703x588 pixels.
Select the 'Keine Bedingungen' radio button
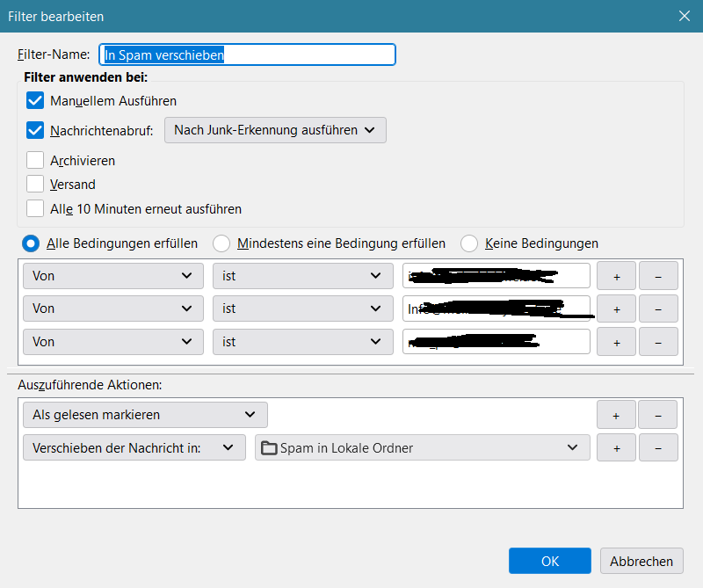pos(470,243)
